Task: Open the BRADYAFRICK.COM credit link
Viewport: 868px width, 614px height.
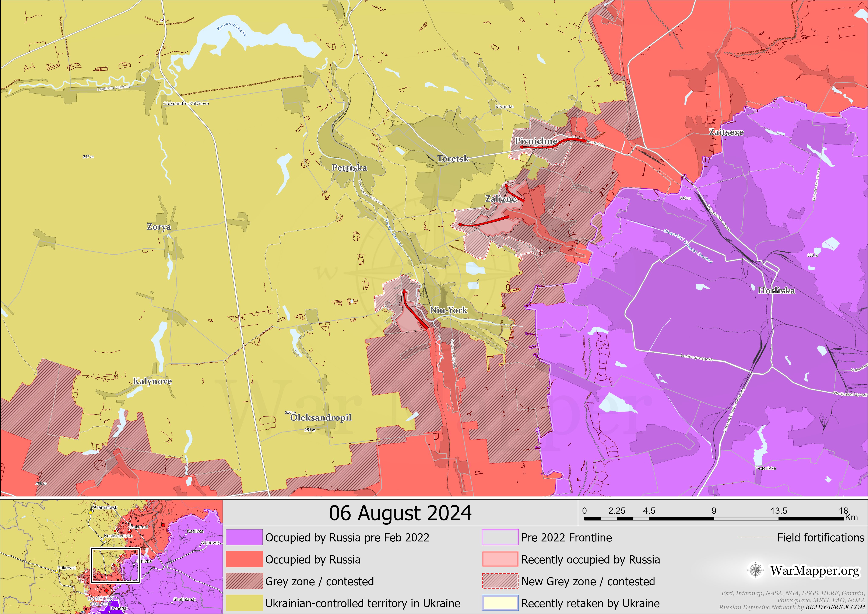Action: tap(835, 607)
